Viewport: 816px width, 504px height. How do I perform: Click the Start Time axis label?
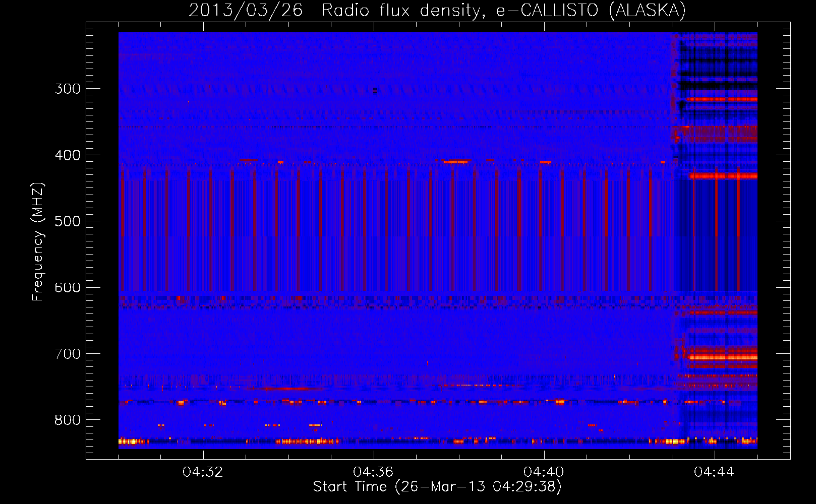pyautogui.click(x=437, y=487)
